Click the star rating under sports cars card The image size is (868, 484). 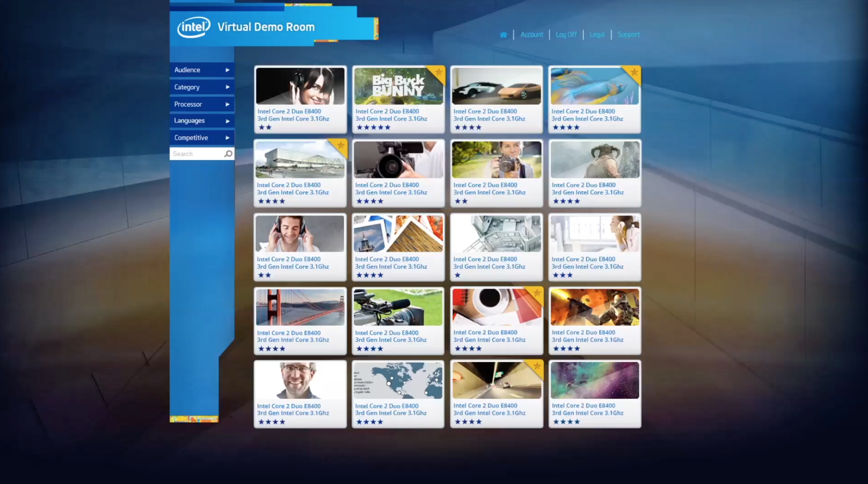(x=468, y=127)
